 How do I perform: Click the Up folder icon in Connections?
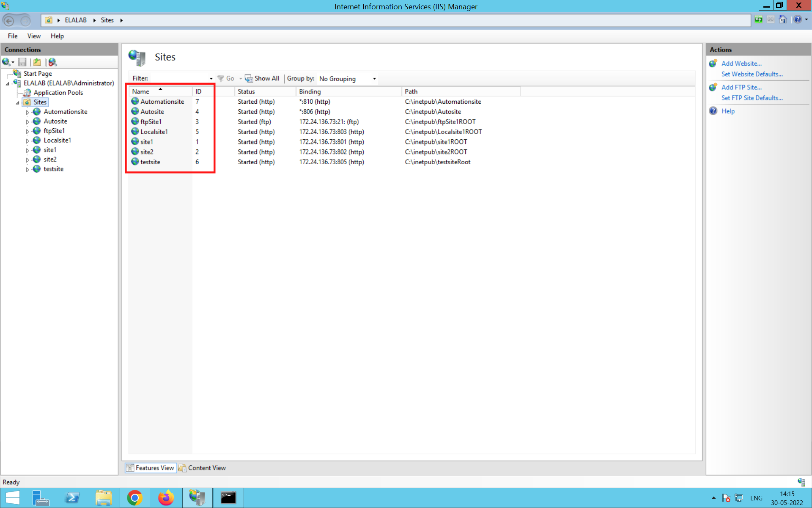coord(37,62)
